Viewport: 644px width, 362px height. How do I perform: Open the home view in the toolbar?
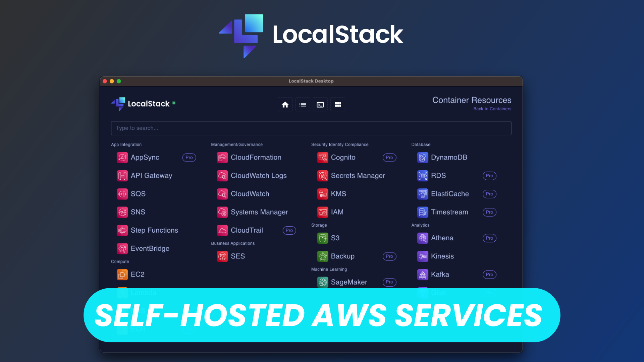[x=285, y=104]
